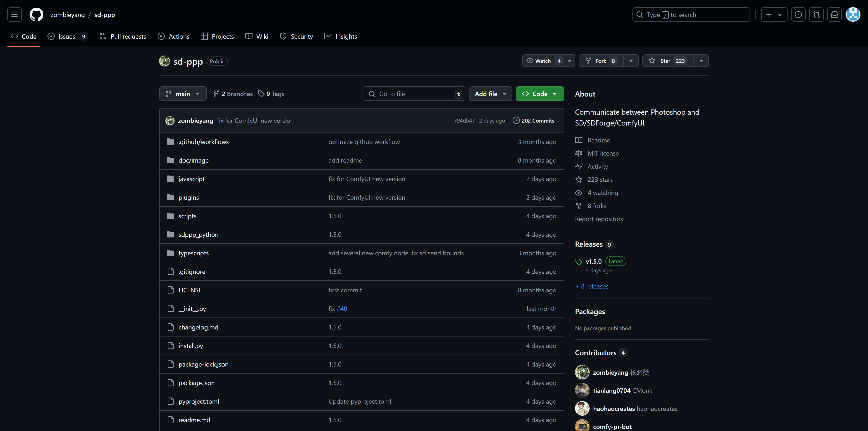This screenshot has height=431, width=868.
Task: Open comfy-pr-bot contributor profile
Action: [612, 426]
